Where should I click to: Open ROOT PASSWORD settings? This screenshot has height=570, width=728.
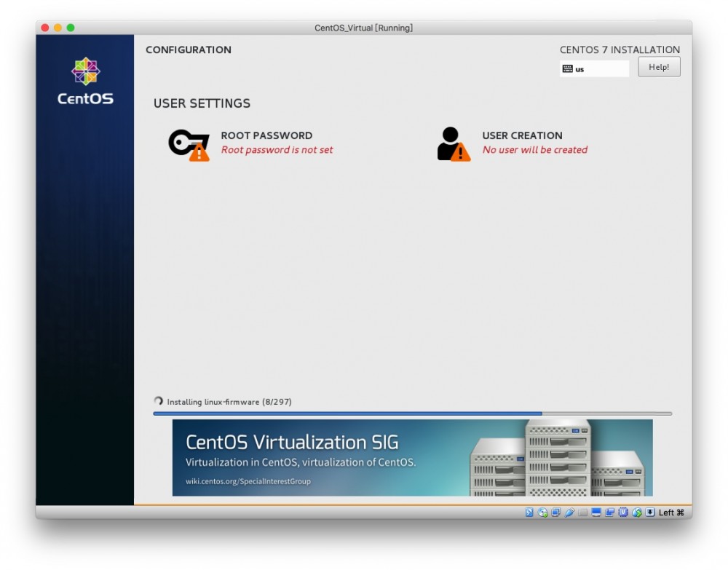pyautogui.click(x=250, y=143)
